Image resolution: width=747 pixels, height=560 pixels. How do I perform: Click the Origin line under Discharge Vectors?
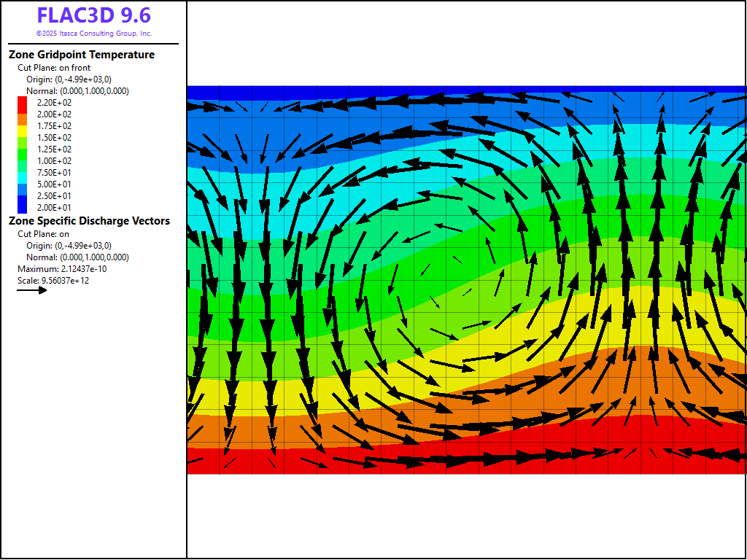pos(69,246)
